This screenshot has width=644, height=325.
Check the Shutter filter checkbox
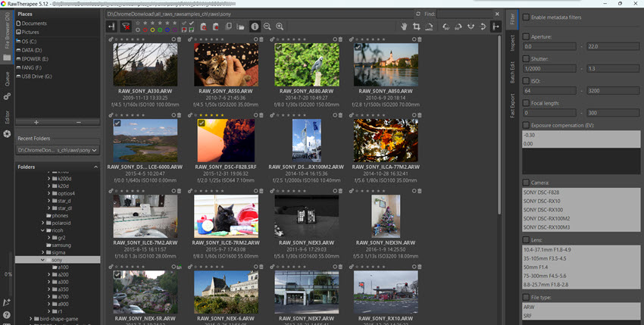pyautogui.click(x=526, y=59)
